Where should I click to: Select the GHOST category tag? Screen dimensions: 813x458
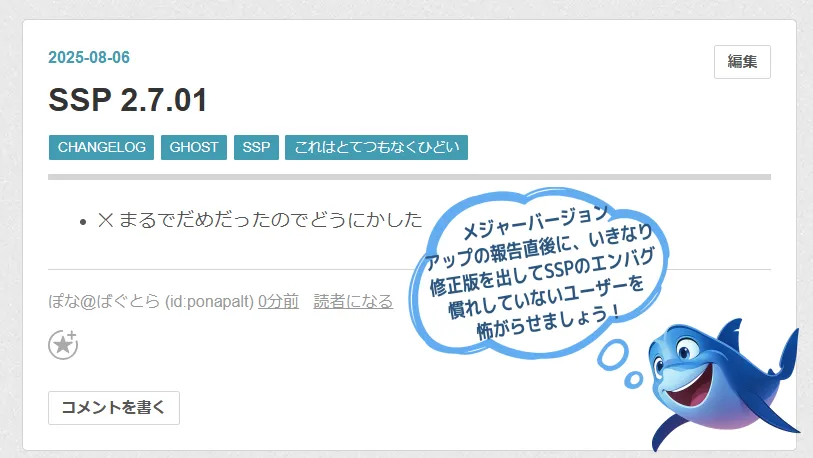point(193,147)
